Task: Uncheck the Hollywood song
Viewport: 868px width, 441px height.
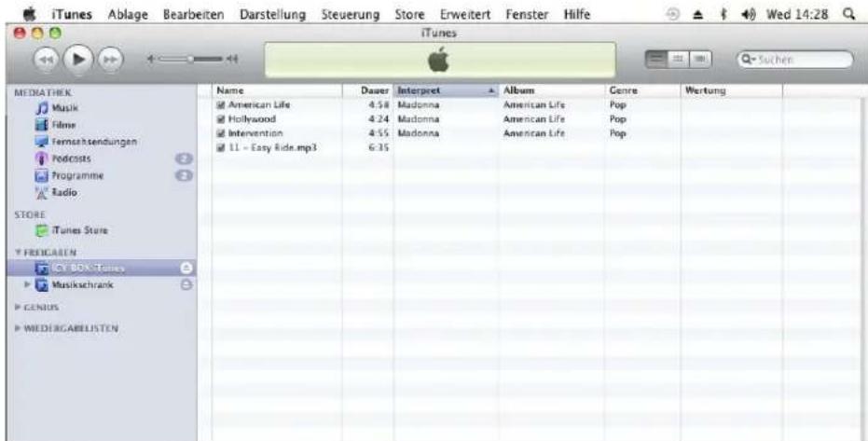Action: [x=221, y=119]
